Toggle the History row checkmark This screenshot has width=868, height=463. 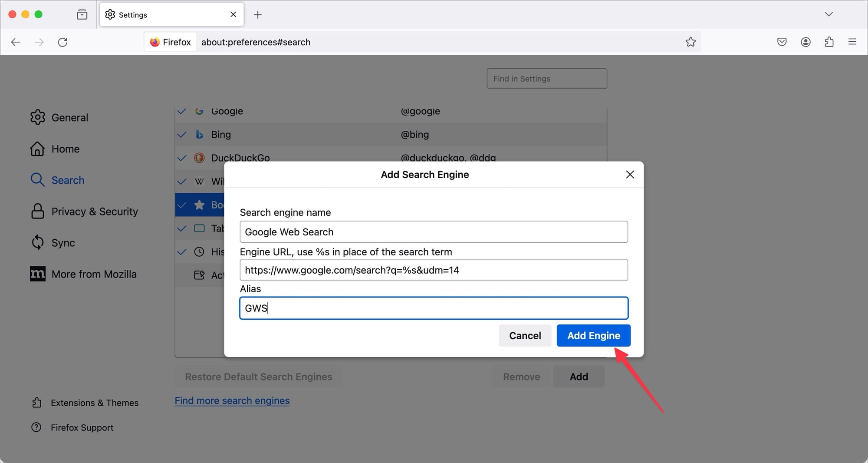[182, 252]
